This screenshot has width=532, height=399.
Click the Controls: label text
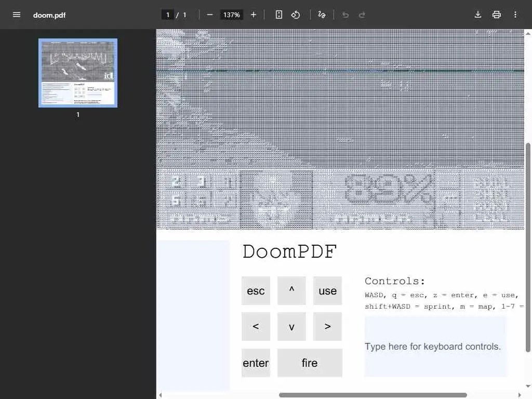[x=395, y=281]
